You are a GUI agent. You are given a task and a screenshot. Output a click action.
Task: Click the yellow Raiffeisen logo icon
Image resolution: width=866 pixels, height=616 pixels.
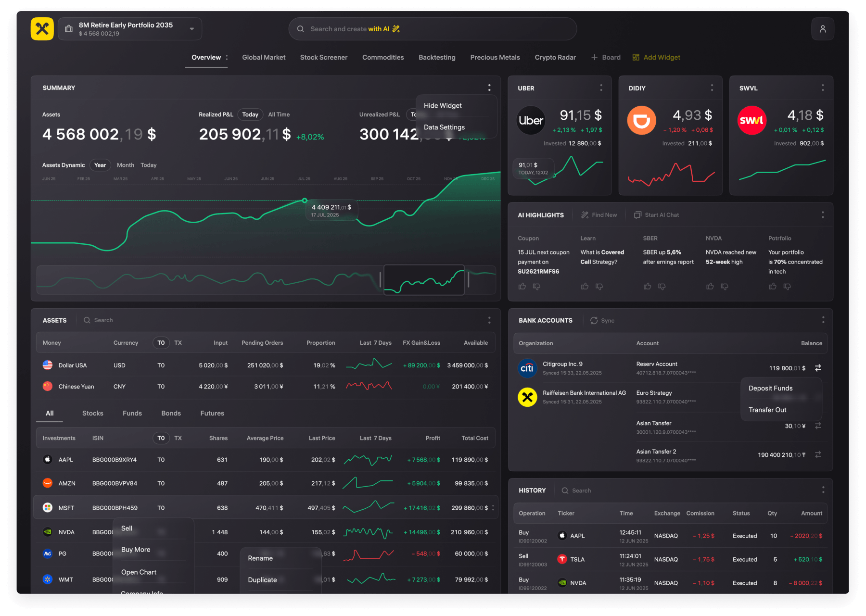pos(42,29)
